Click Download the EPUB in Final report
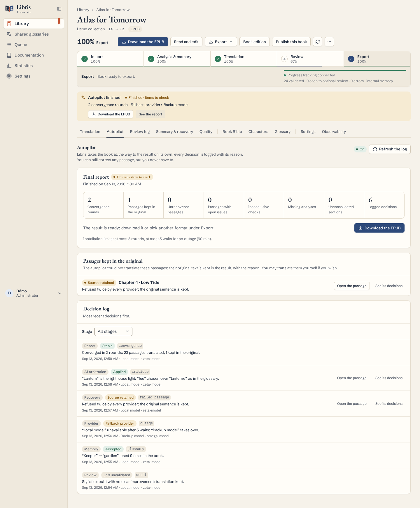420x508 pixels. pos(379,228)
